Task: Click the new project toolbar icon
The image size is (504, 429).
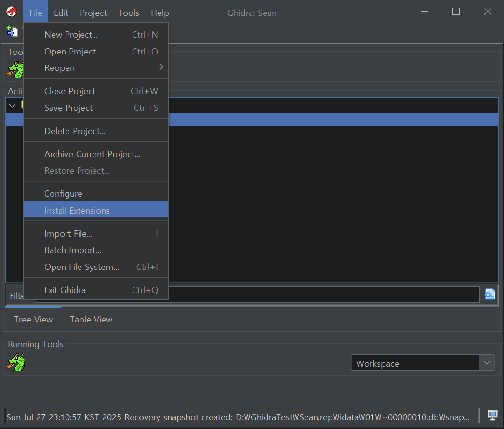Action: [x=12, y=31]
